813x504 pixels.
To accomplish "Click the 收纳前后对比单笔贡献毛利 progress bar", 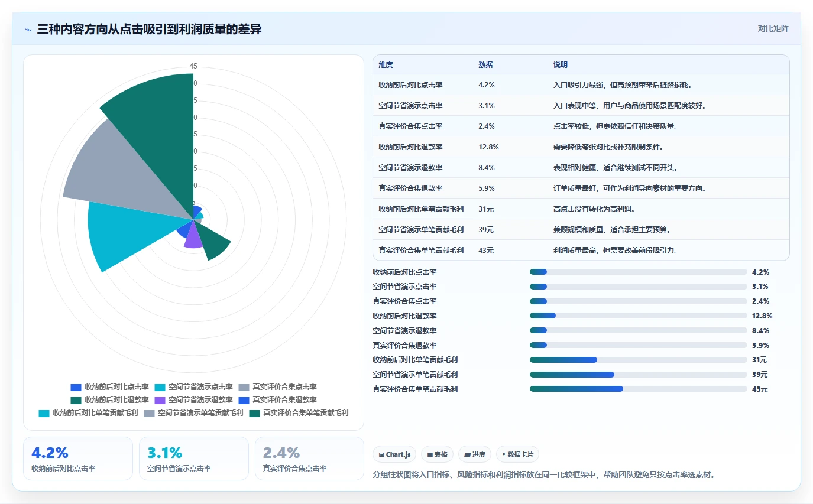I will click(639, 360).
